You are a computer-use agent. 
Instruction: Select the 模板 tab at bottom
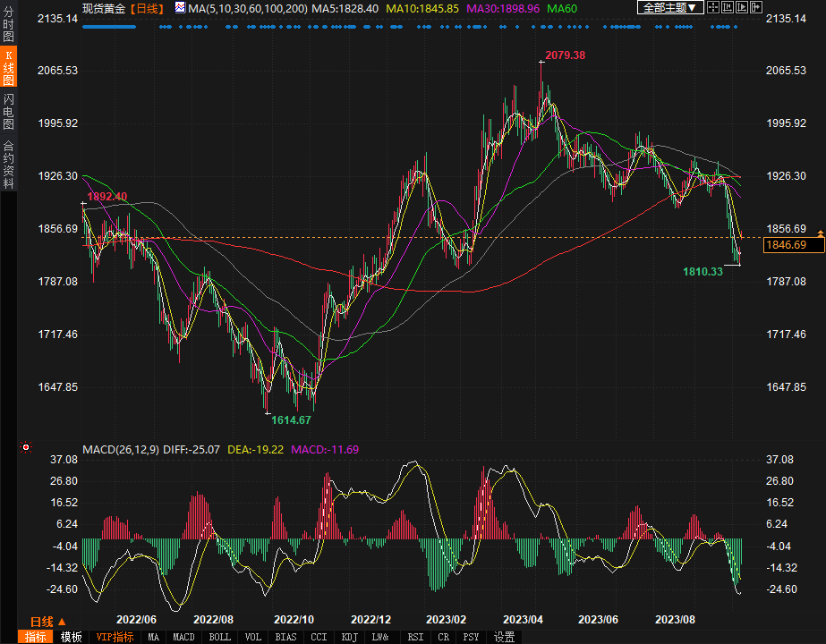(x=72, y=637)
